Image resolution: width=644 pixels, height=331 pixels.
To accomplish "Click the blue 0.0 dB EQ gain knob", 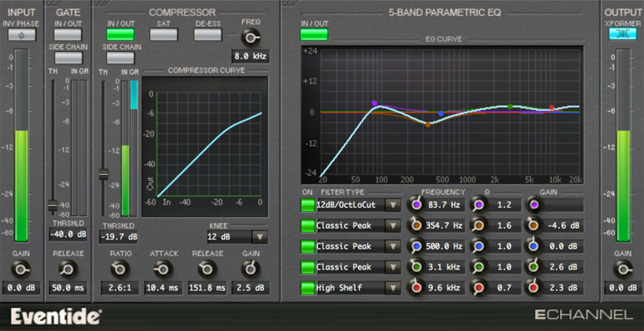I will (x=534, y=246).
